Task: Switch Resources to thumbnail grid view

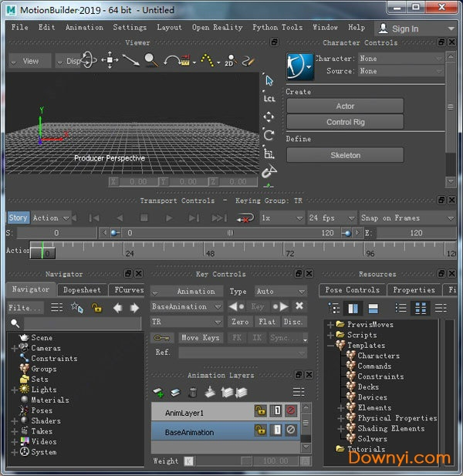Action: tap(421, 308)
